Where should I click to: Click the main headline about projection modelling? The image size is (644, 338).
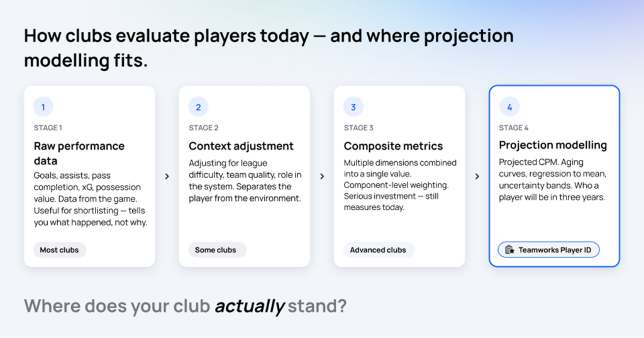[269, 48]
